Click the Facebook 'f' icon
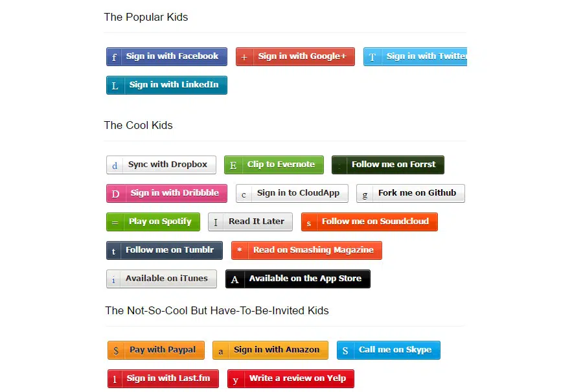The width and height of the screenshot is (583, 392). point(114,57)
